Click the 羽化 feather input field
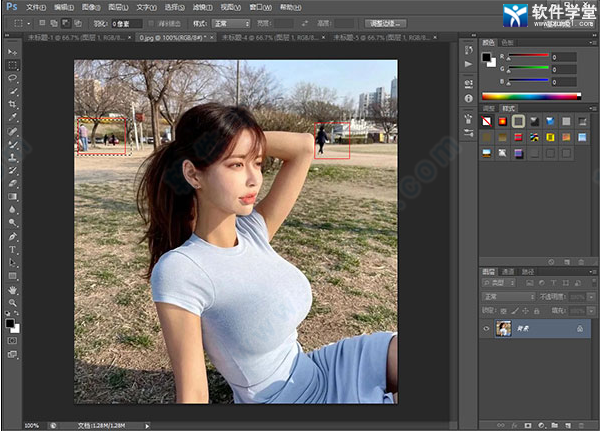The height and width of the screenshot is (431, 600). click(127, 21)
